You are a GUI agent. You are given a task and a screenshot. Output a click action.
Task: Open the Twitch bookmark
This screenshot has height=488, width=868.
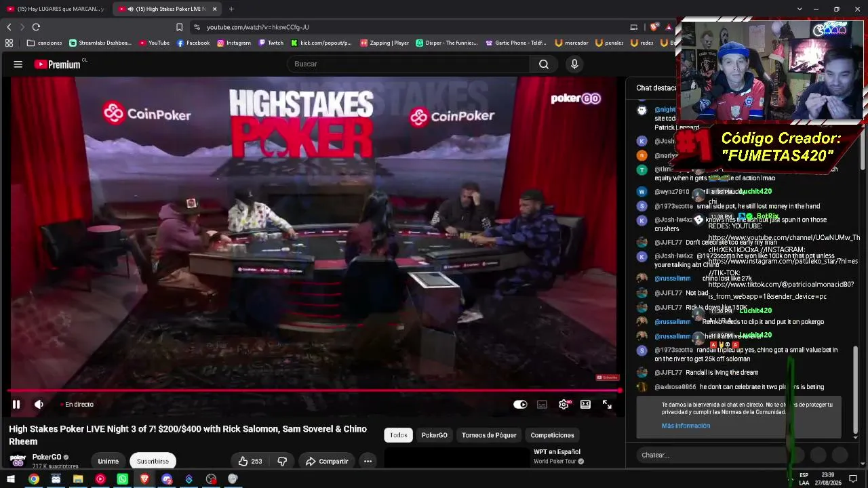coord(271,43)
